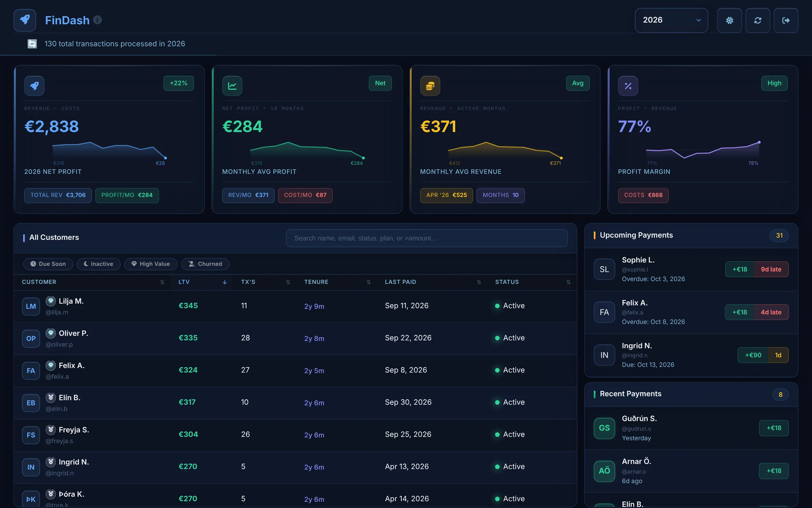Click the transactions sync icon in banner
Screen dimensions: 812x508
click(x=32, y=44)
